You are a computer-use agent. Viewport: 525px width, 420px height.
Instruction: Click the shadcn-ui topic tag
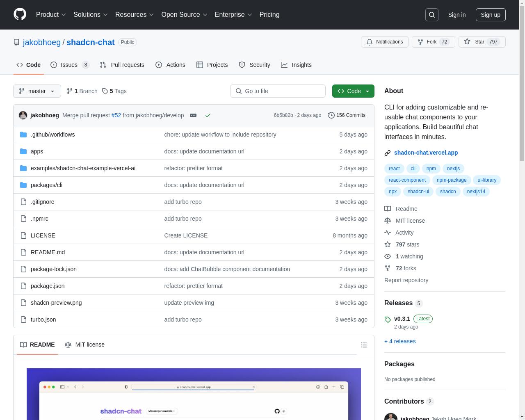point(418,192)
